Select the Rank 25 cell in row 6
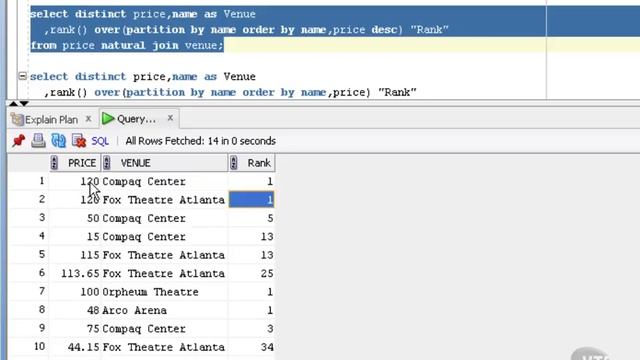 coord(251,273)
